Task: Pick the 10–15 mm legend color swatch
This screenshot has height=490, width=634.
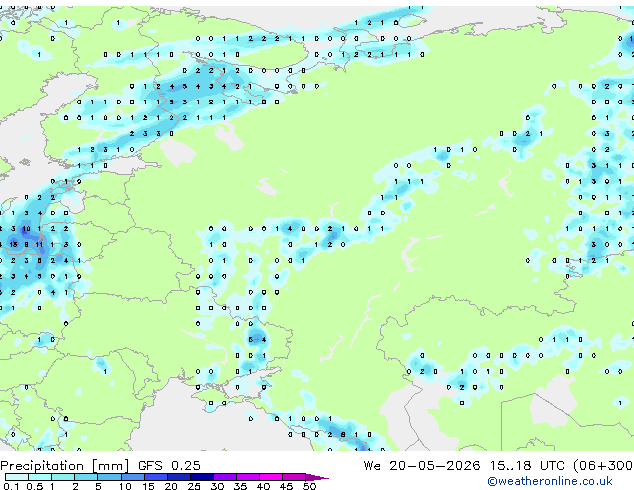Action: pyautogui.click(x=132, y=477)
